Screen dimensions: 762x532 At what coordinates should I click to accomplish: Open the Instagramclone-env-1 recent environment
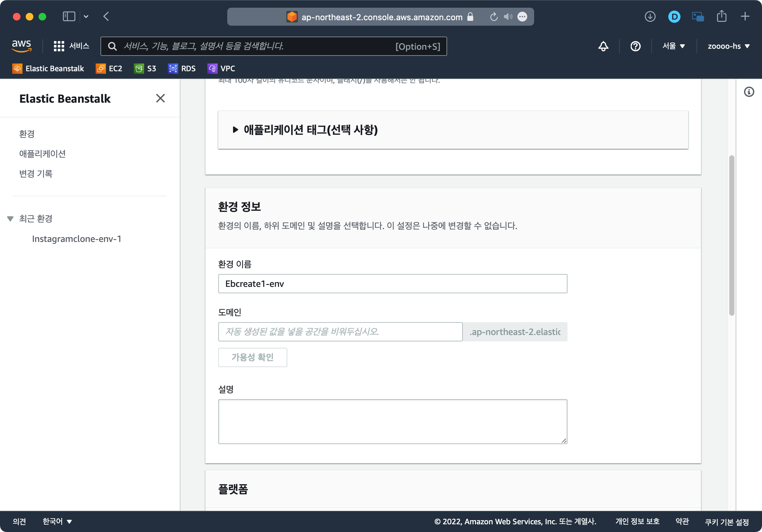(76, 239)
